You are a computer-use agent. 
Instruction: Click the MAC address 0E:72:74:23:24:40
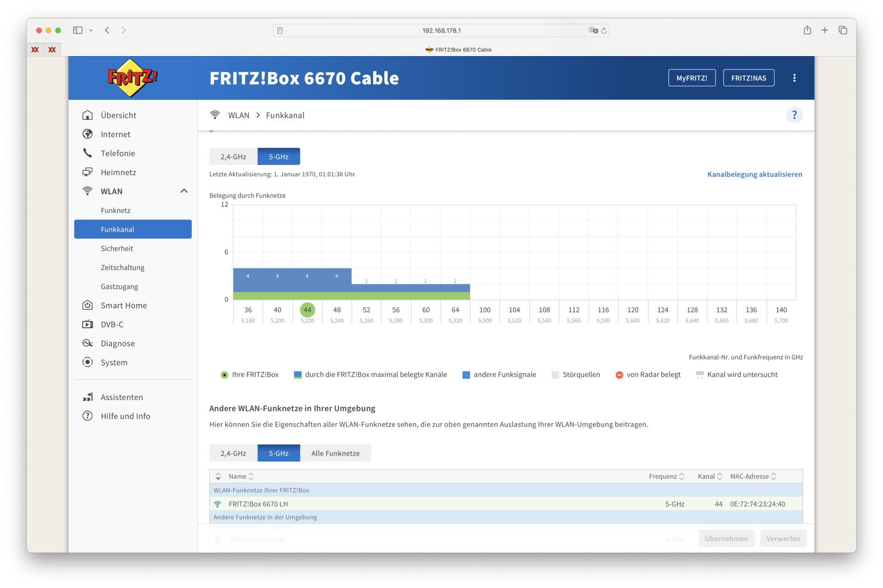[x=757, y=504]
